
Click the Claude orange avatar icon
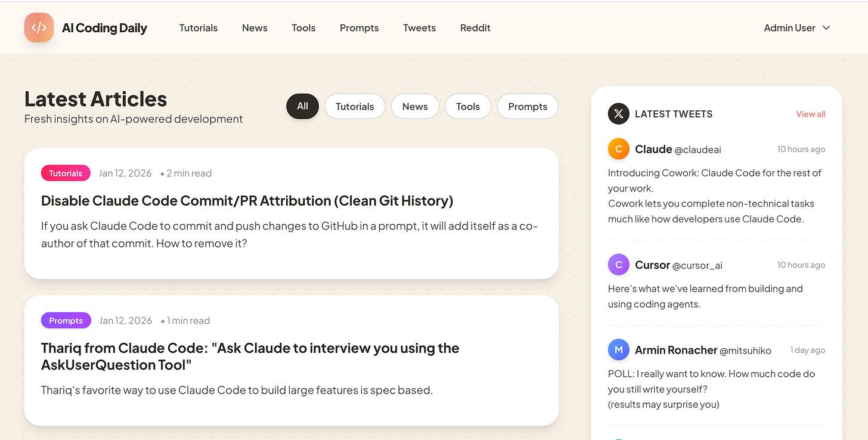pyautogui.click(x=618, y=149)
